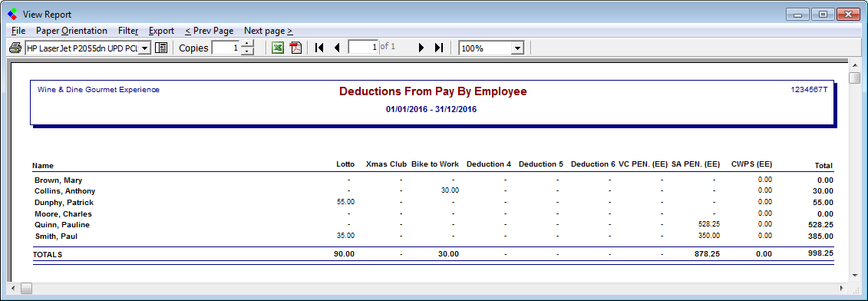Click the SA PEN total 878.25
Viewport: 868px width, 301px height.
point(708,254)
